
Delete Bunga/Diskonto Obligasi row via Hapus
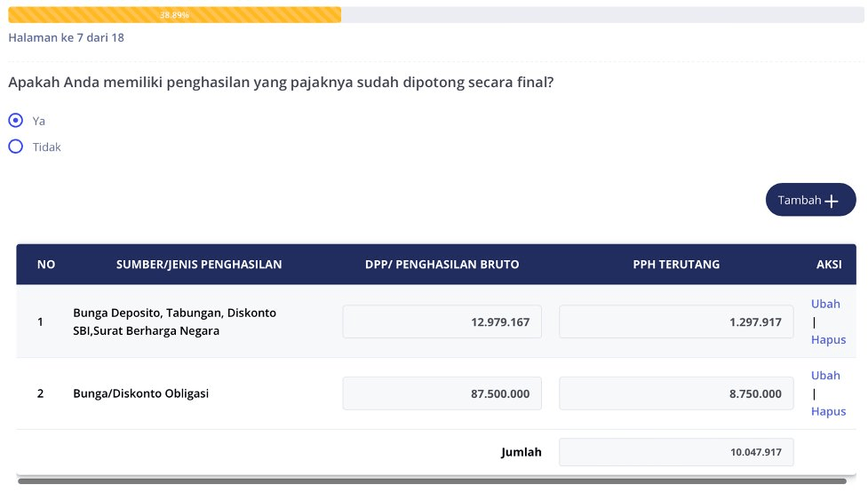[828, 411]
